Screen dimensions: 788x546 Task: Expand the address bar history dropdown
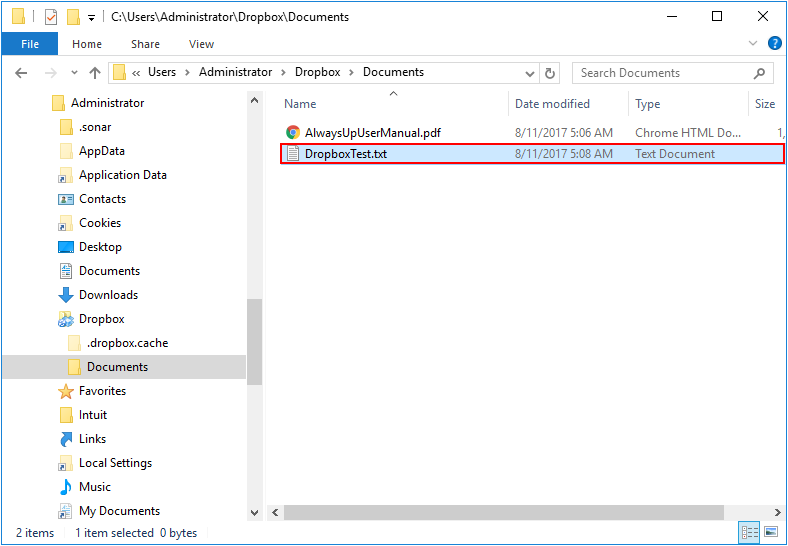529,74
